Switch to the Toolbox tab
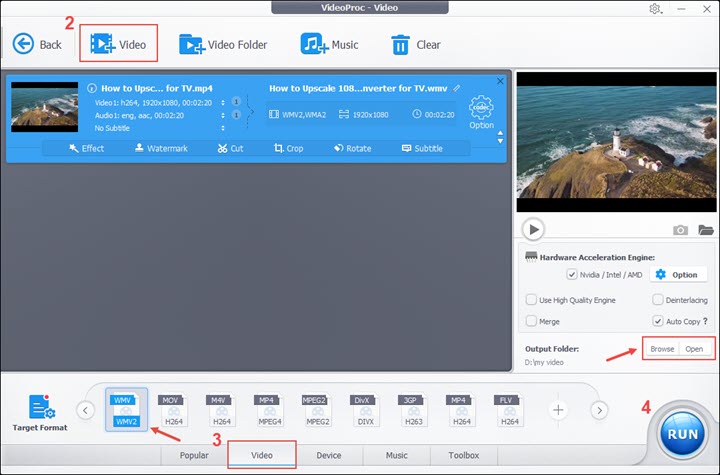Screen dimensions: 720x475 [464, 455]
